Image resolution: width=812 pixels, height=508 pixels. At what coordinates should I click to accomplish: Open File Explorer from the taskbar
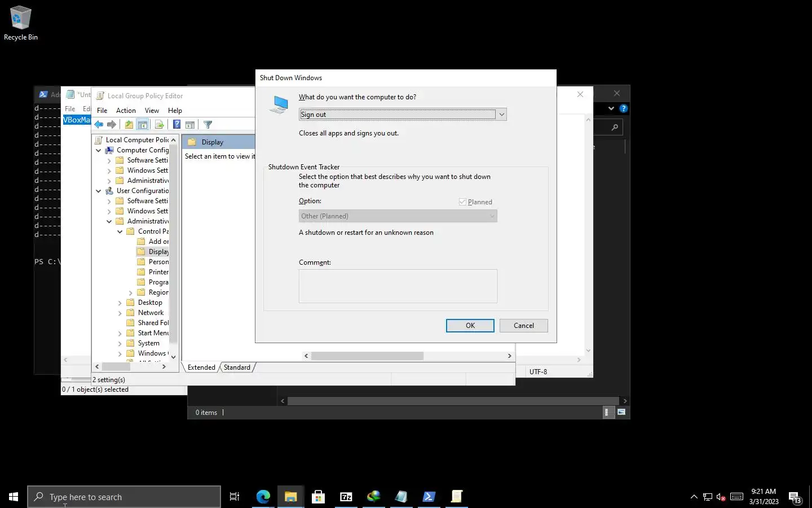[x=290, y=497]
